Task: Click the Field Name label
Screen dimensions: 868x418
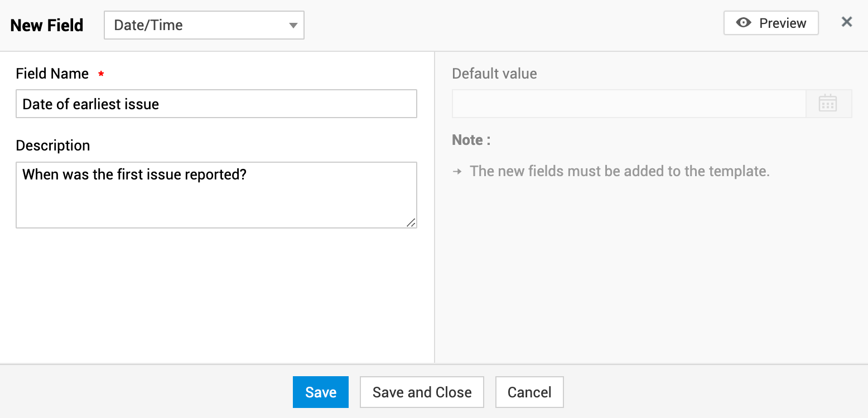Action: click(52, 74)
